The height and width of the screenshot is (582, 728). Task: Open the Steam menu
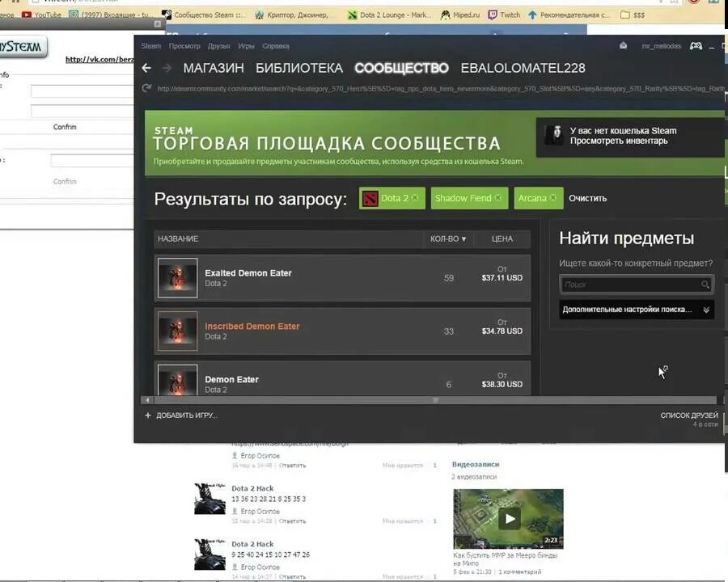pos(151,46)
